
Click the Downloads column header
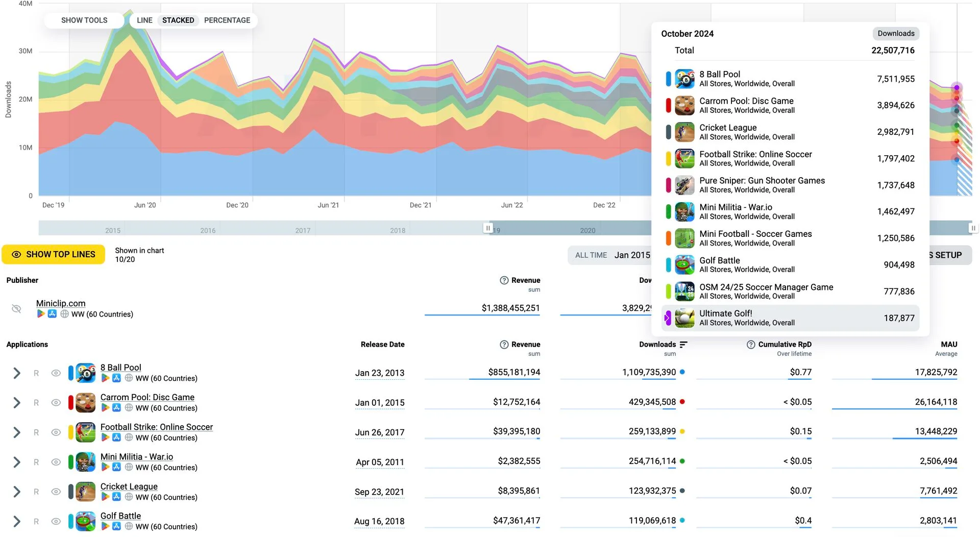click(657, 345)
